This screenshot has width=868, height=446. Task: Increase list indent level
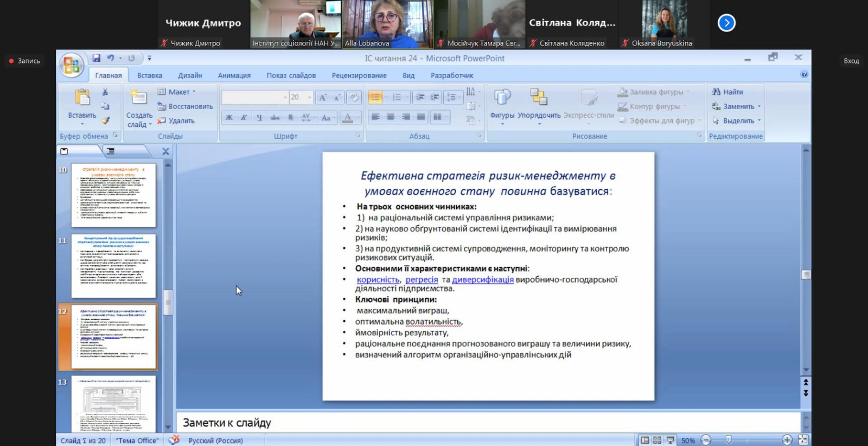click(435, 97)
